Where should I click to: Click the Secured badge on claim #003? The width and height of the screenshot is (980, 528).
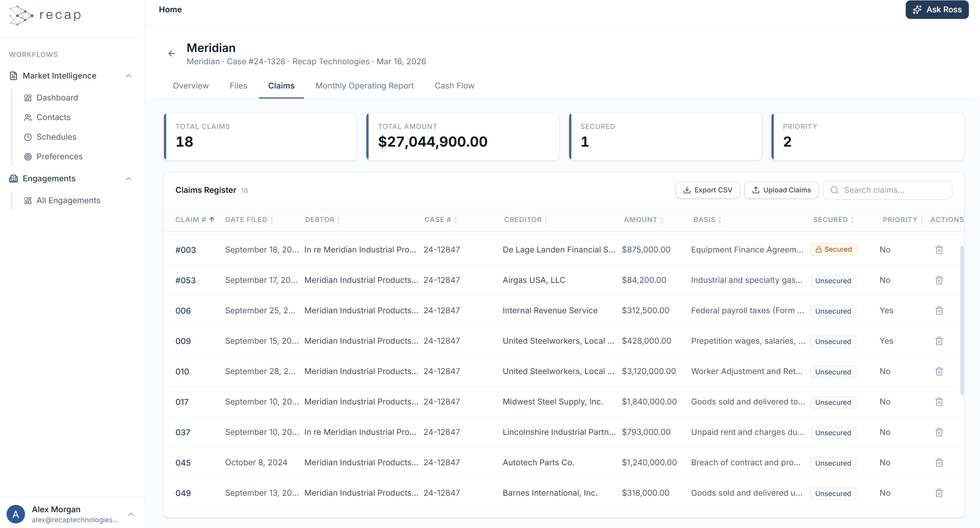coord(833,249)
